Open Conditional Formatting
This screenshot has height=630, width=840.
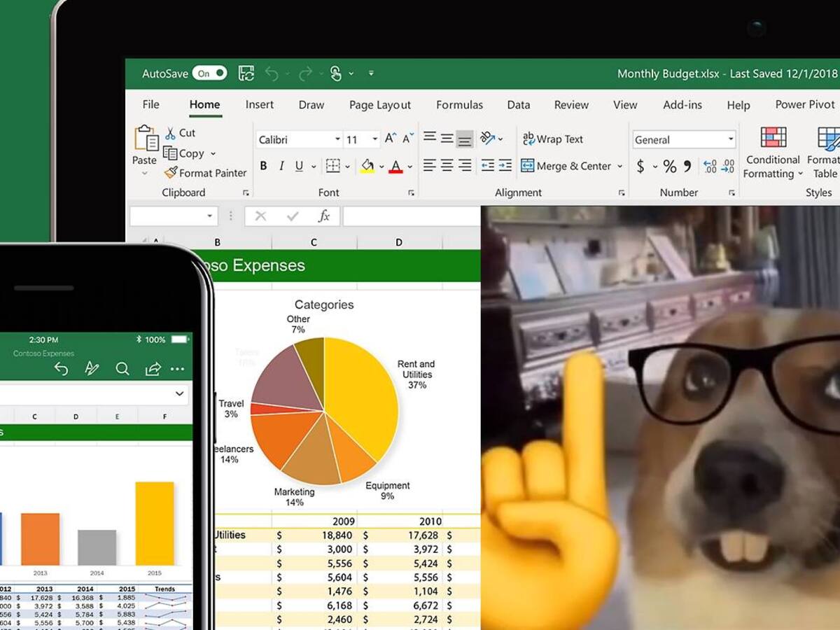(x=772, y=152)
